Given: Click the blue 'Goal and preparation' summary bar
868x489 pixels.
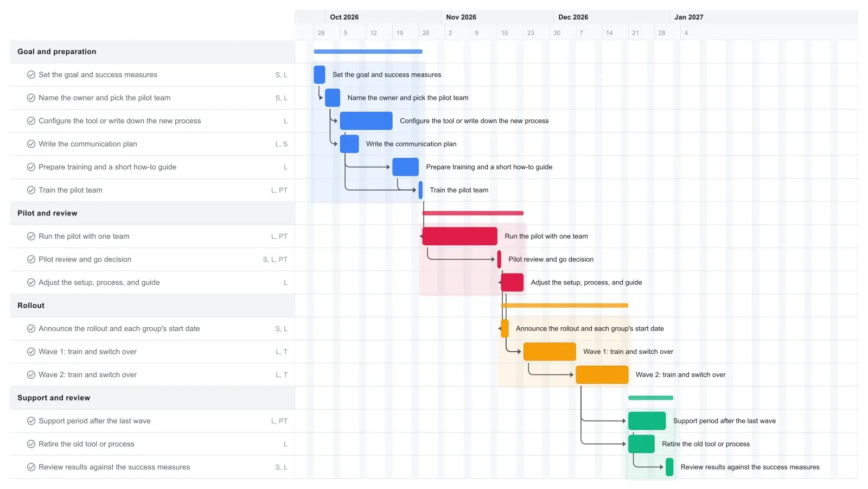Looking at the screenshot, I should [x=368, y=52].
